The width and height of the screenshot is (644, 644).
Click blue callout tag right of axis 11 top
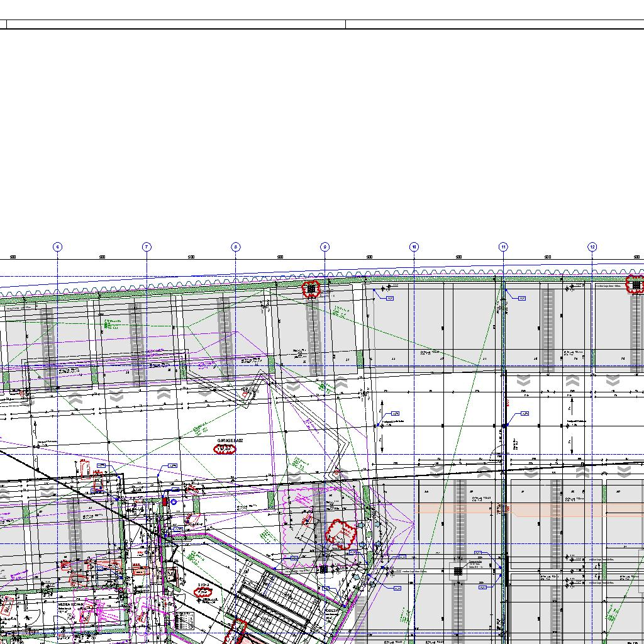tap(522, 298)
